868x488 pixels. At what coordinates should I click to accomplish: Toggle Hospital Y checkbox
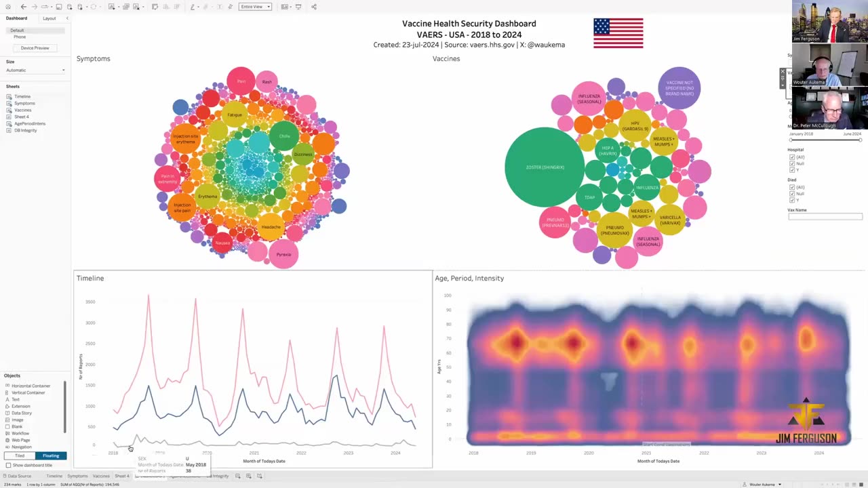[x=792, y=170]
